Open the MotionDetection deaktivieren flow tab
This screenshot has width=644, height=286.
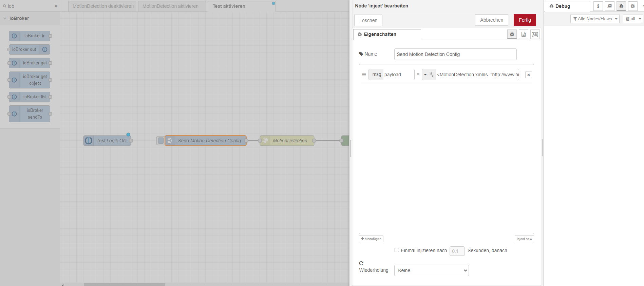[x=102, y=6]
